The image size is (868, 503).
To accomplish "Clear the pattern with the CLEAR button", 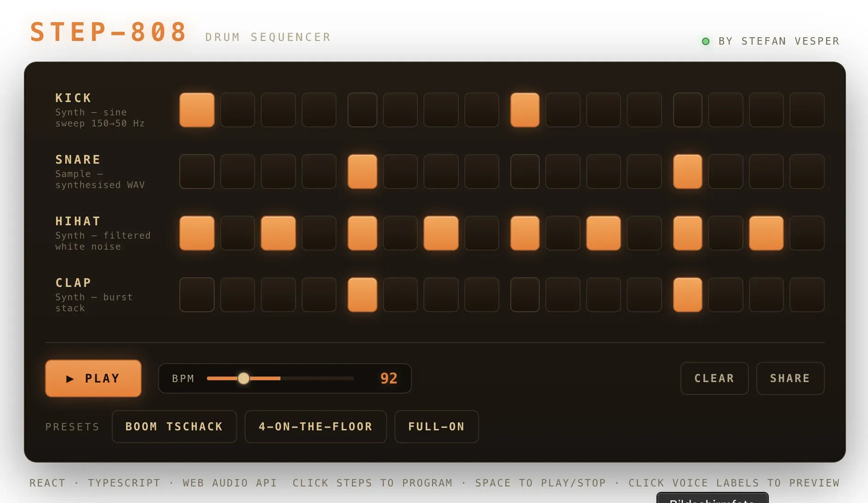I will 714,378.
